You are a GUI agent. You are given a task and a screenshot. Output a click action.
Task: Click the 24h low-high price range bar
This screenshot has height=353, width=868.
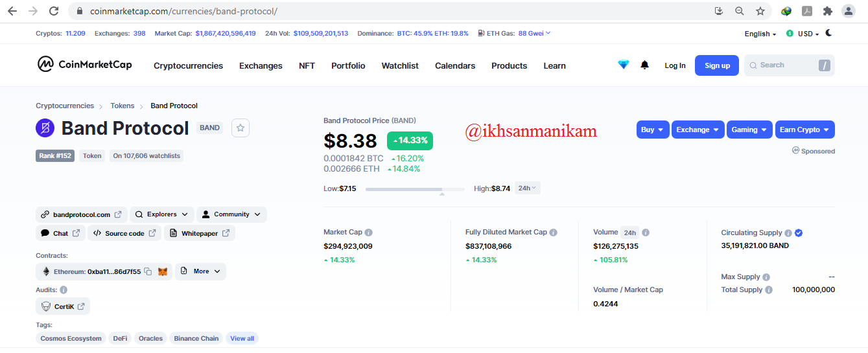click(415, 189)
